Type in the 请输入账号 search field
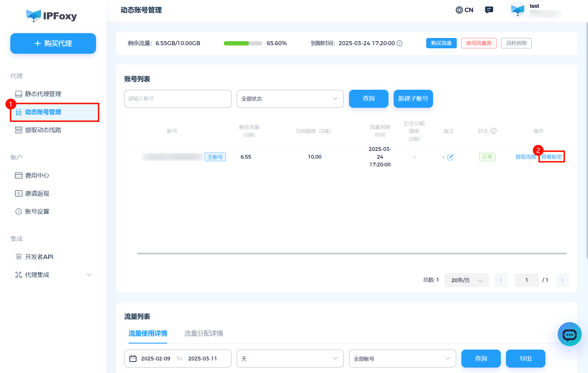This screenshot has width=588, height=373. tap(178, 99)
